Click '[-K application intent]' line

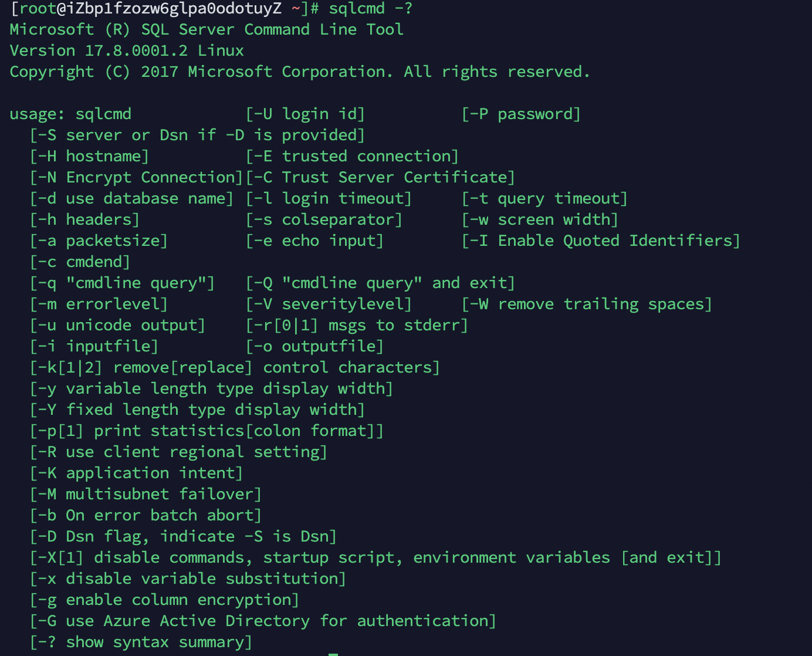tap(136, 473)
